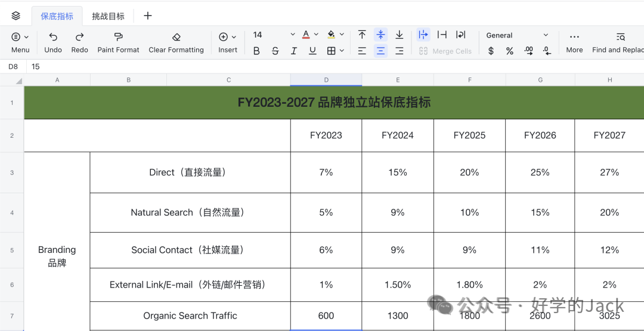
Task: Click the formula bar showing 15
Action: click(x=335, y=67)
